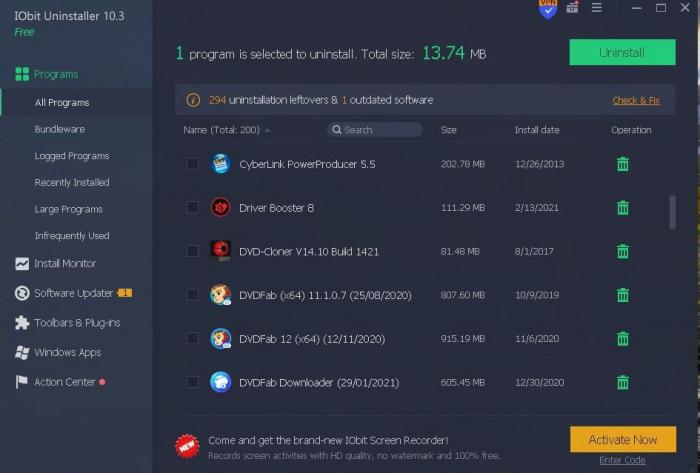
Task: Tick checkbox for DVDFab (x64) 11.1.0.7
Action: pos(192,295)
